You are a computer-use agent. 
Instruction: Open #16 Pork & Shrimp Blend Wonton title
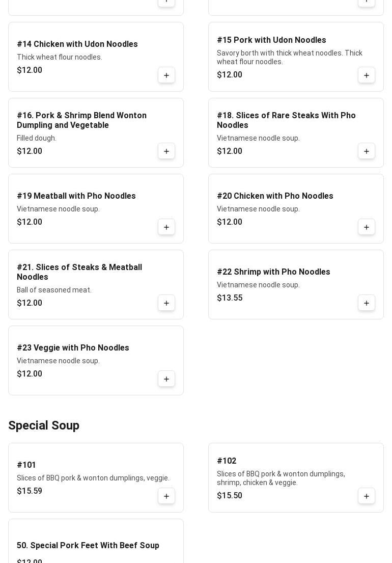82,120
